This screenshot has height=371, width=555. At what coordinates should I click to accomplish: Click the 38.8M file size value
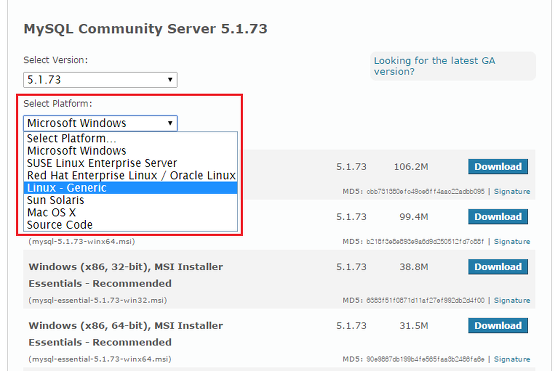click(414, 267)
